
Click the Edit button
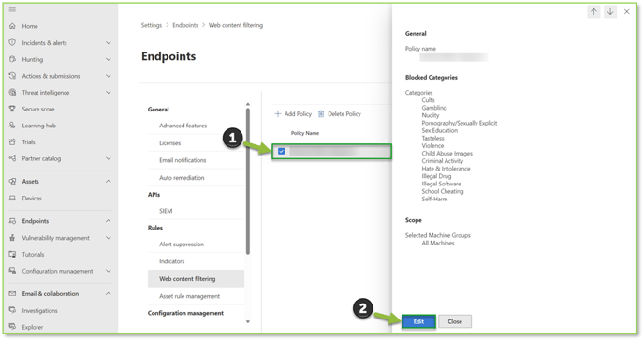click(418, 321)
